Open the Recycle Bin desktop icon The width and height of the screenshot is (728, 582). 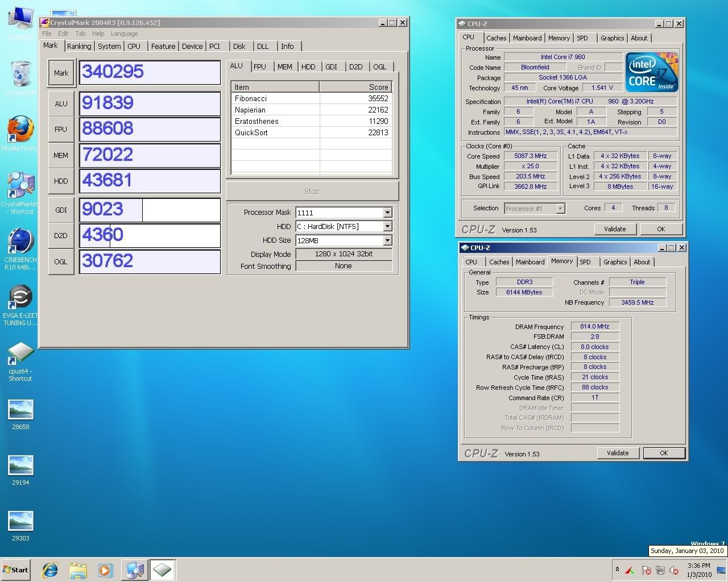(20, 77)
